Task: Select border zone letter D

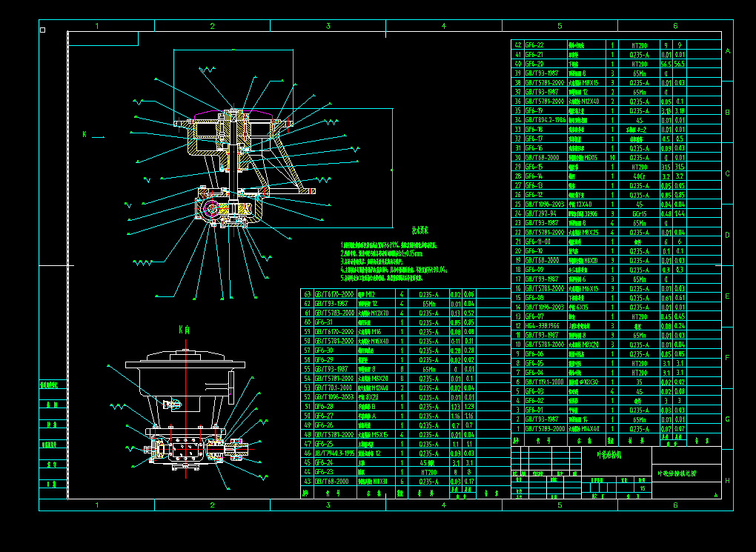Action: [728, 235]
